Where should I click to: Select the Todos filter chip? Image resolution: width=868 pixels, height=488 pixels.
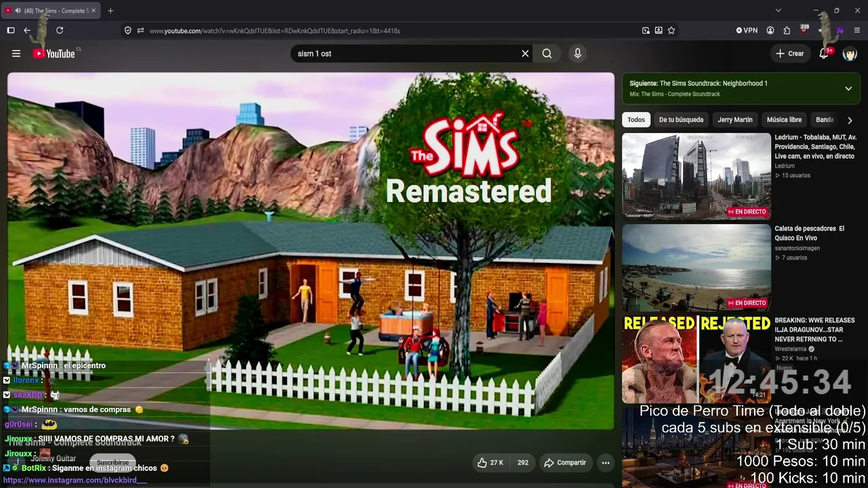click(x=636, y=120)
